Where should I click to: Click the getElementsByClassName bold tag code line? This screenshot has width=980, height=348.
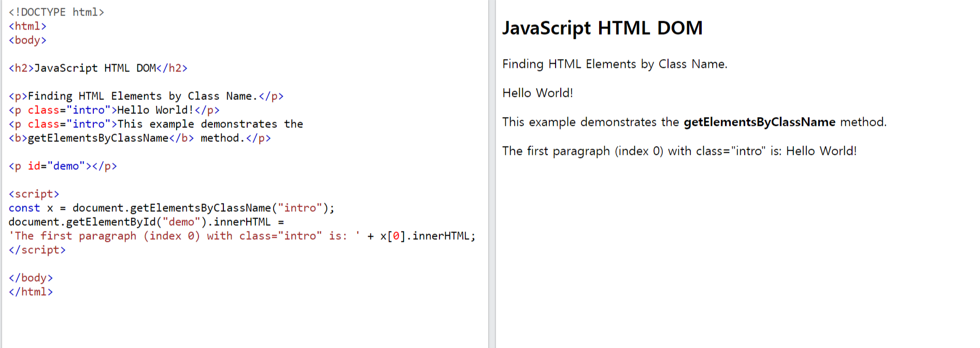[x=140, y=138]
